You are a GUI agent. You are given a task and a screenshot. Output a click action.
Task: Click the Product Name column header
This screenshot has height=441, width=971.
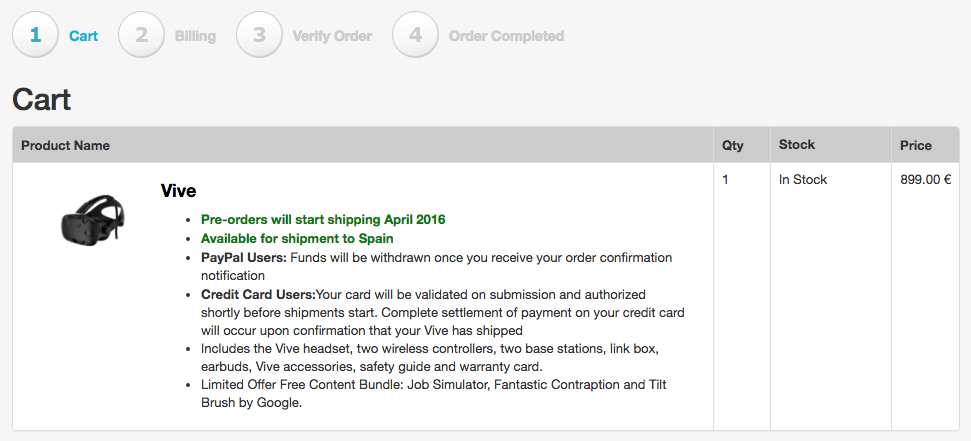point(65,145)
